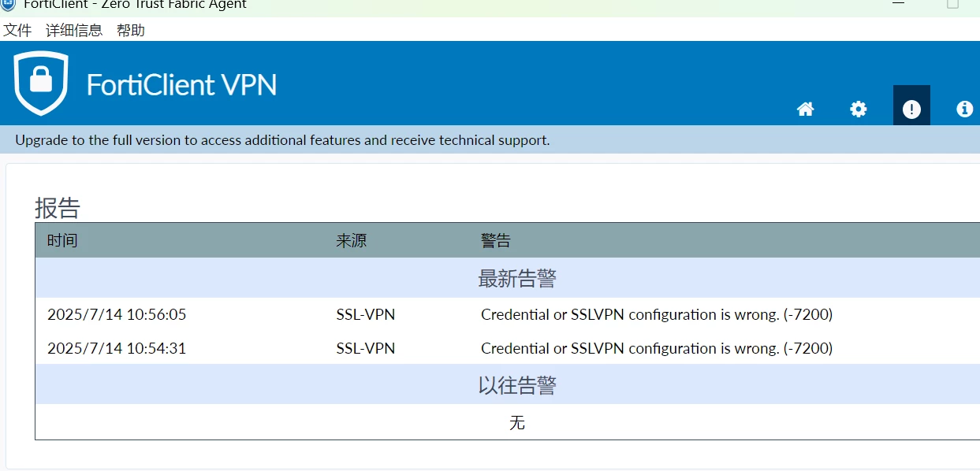This screenshot has width=980, height=471.
Task: Select the error message in 10:54:31 row
Action: pos(657,349)
